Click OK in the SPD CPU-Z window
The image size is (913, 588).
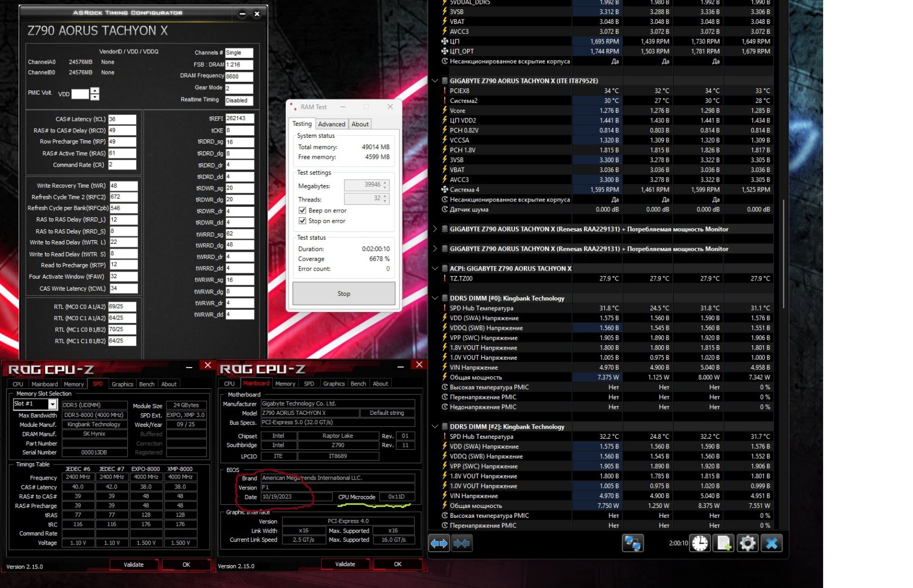186,565
